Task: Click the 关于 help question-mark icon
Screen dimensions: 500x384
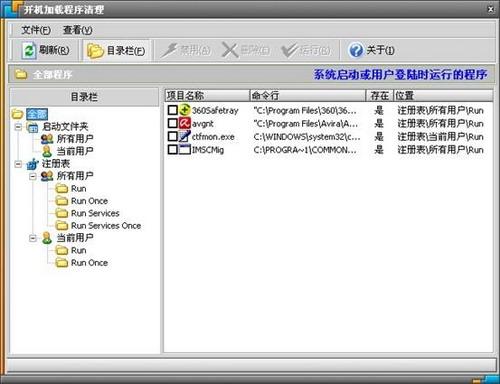Action: pyautogui.click(x=356, y=50)
